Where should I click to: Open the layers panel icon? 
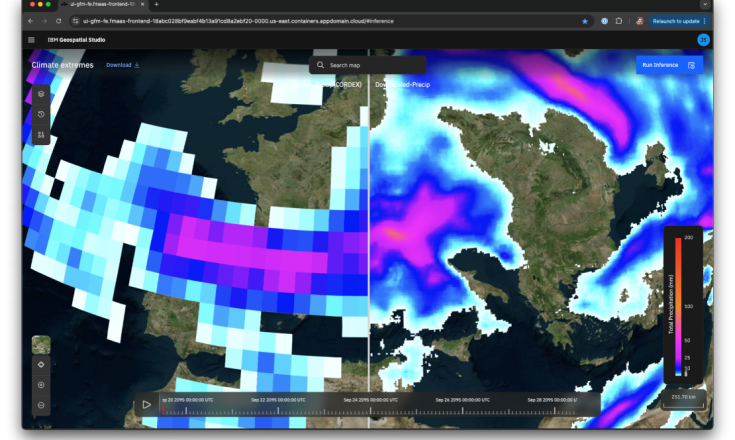click(41, 93)
